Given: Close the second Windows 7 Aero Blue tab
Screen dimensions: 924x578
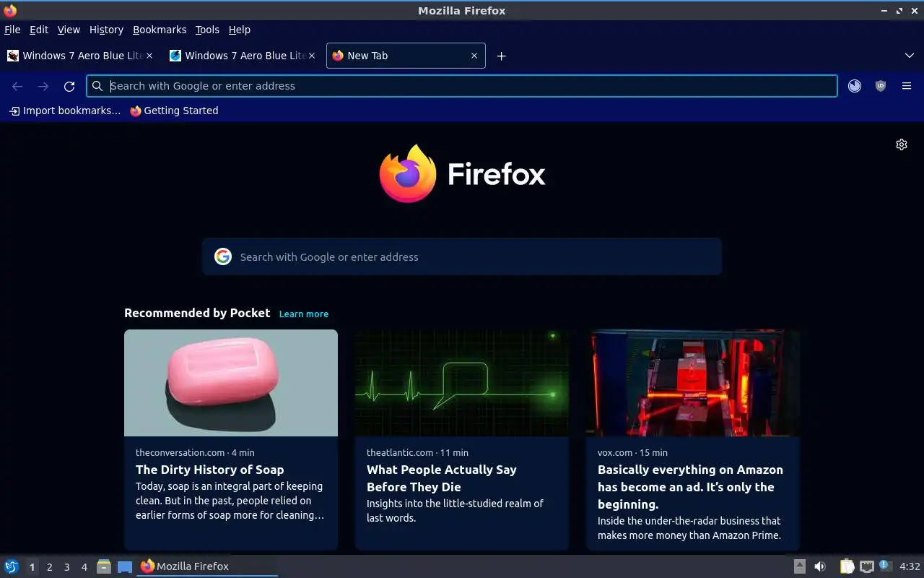Looking at the screenshot, I should coord(312,56).
